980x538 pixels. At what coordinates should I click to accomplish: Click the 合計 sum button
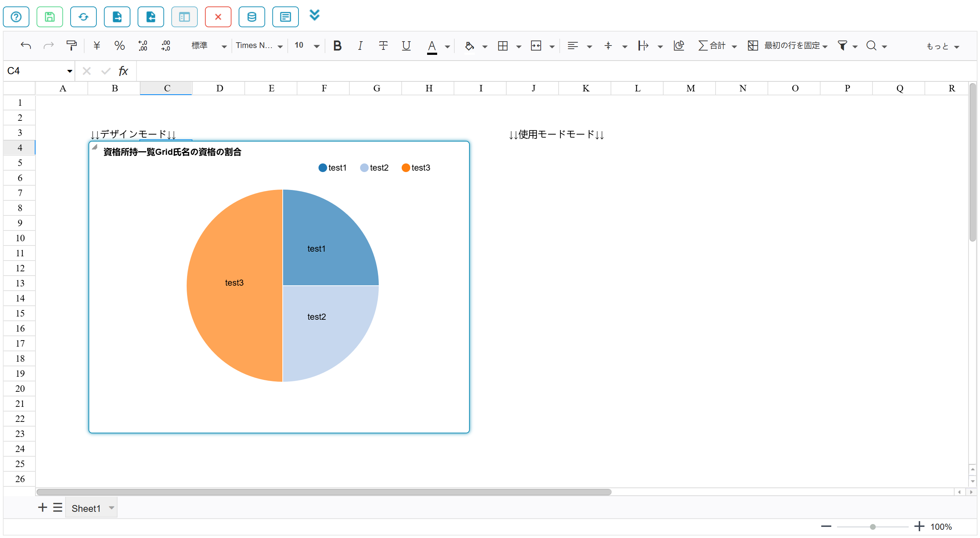tap(712, 46)
